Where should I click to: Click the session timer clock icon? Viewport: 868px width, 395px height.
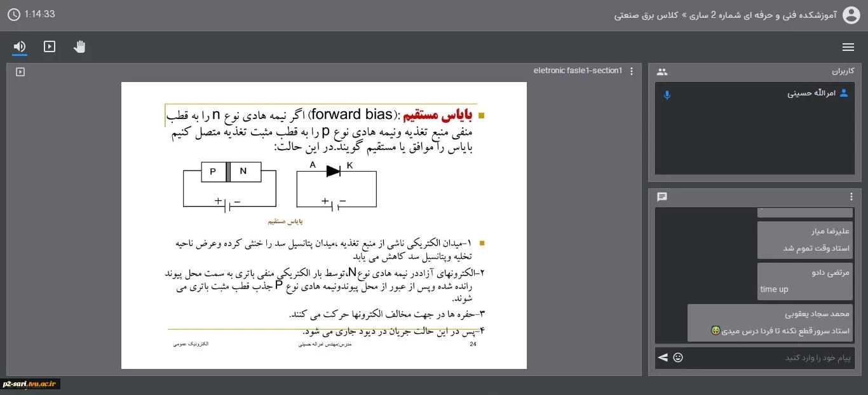click(14, 14)
